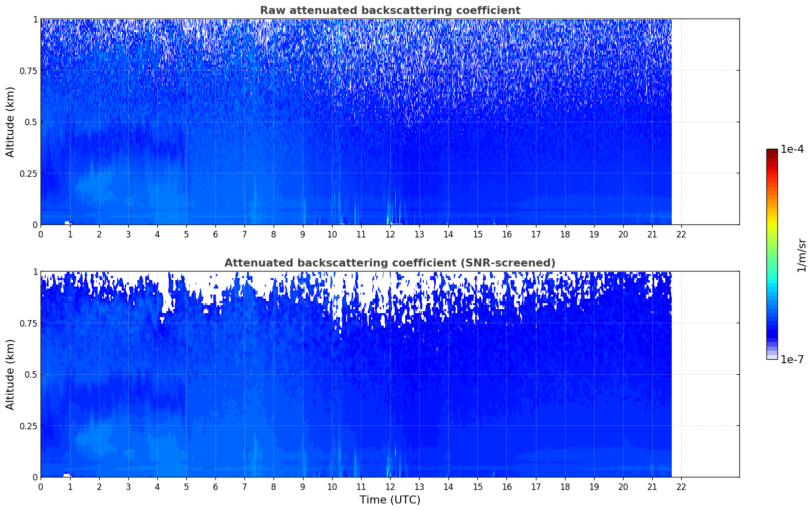Viewport: 812px width, 511px height.
Task: Click the colorbar unit label '1/m/sr'
Action: click(801, 255)
